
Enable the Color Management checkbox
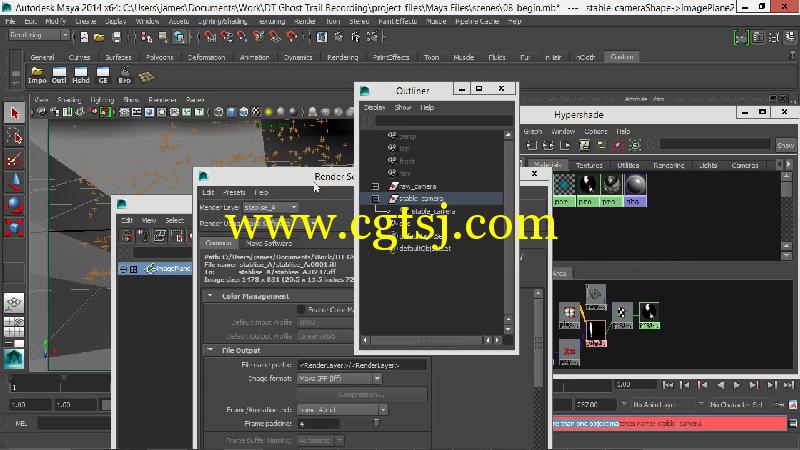pyautogui.click(x=301, y=309)
